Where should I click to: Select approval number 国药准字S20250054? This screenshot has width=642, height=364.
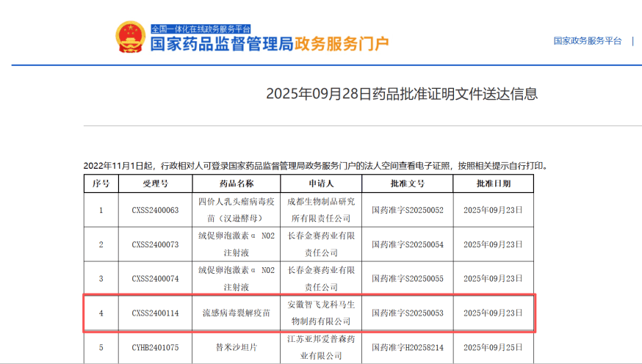tap(408, 244)
